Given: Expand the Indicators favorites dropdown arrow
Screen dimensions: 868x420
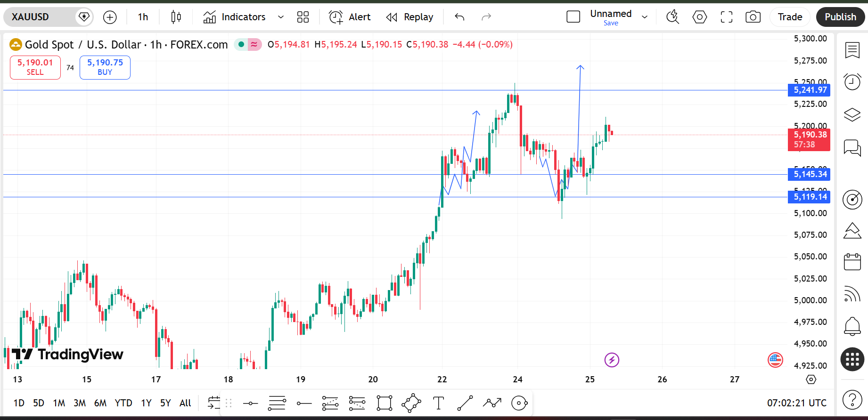Looking at the screenshot, I should click(x=281, y=17).
